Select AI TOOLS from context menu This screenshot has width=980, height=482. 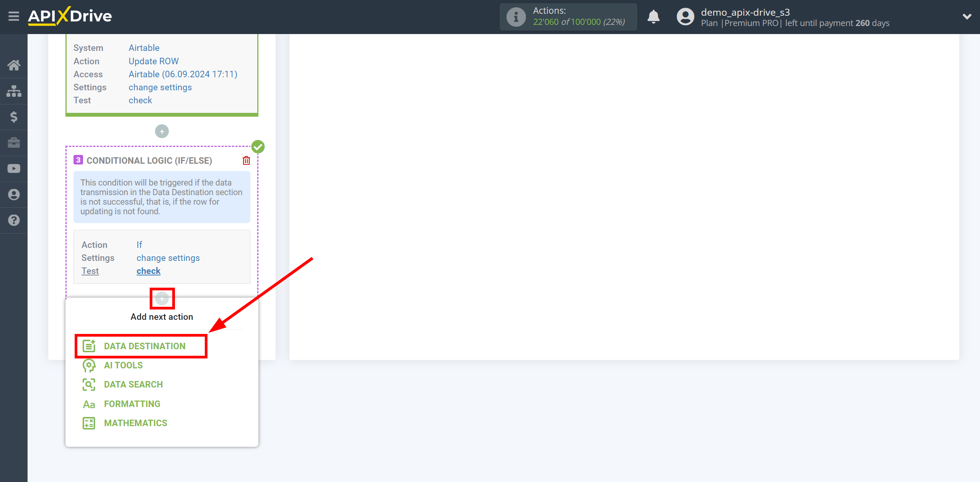click(x=123, y=365)
